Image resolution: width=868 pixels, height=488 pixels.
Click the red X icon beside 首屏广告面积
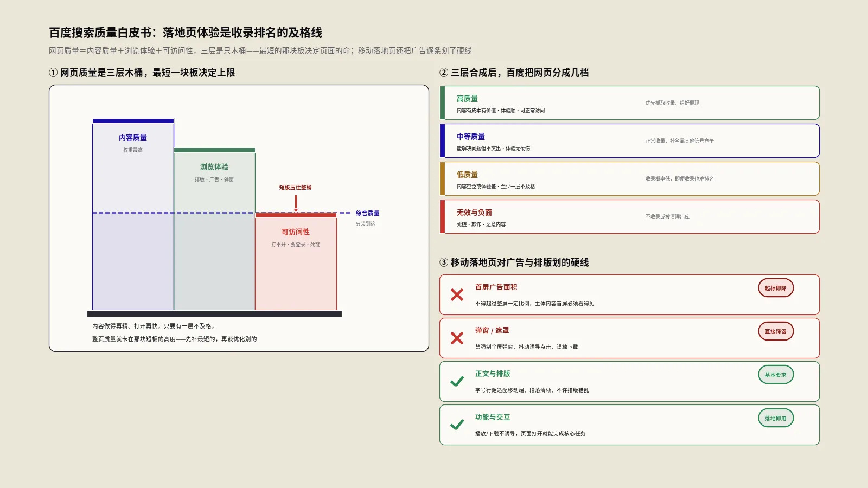(x=457, y=294)
